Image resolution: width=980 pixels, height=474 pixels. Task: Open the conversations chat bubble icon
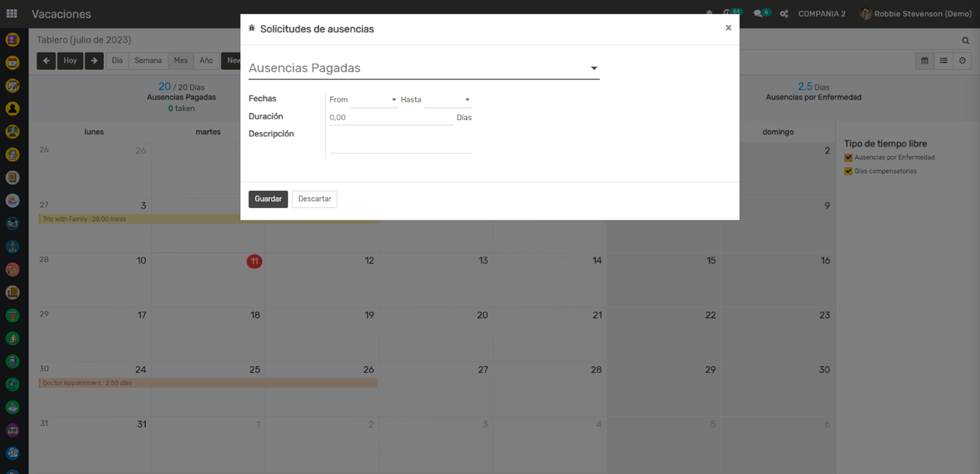(759, 14)
